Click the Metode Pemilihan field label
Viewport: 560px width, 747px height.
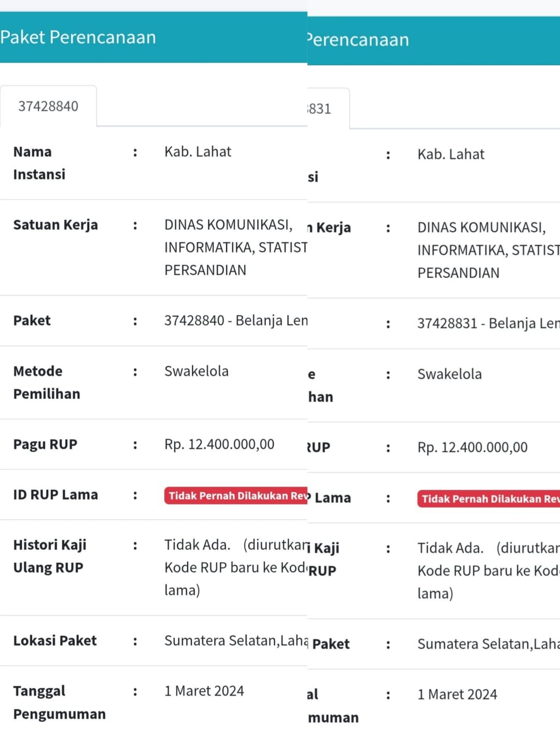pos(47,382)
